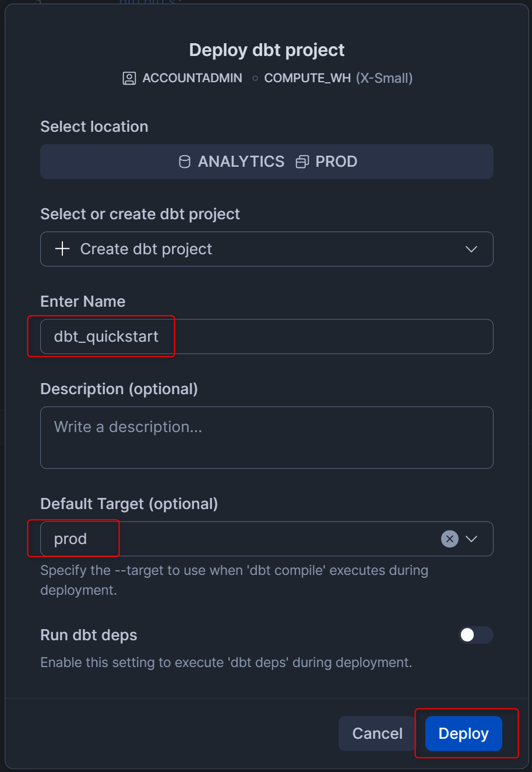Image resolution: width=532 pixels, height=772 pixels.
Task: Click the schema icon beside PROD
Action: pyautogui.click(x=302, y=162)
